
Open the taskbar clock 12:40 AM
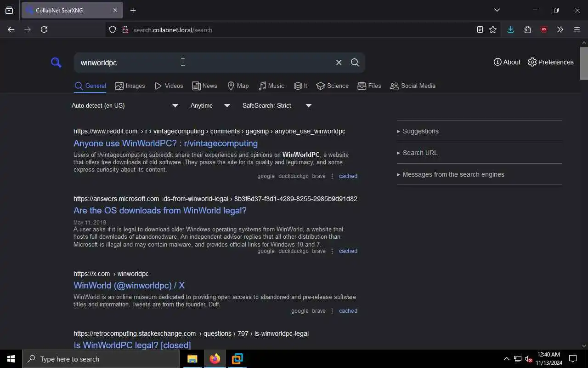point(549,359)
